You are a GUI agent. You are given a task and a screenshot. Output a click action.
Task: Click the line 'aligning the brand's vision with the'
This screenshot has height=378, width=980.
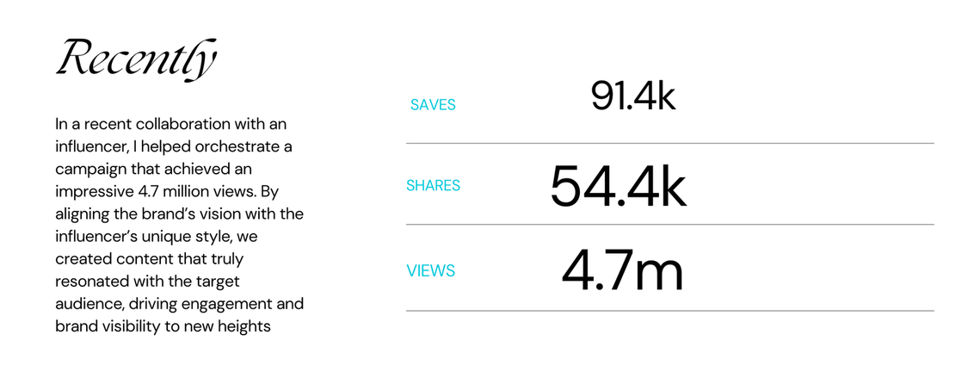(x=179, y=214)
